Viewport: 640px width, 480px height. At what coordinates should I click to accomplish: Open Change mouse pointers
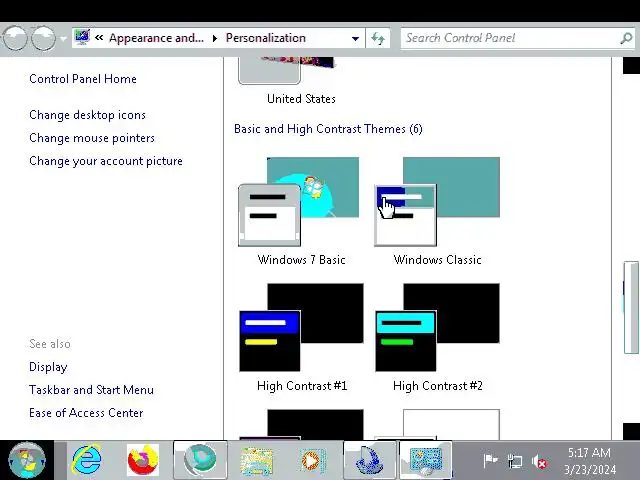(92, 138)
